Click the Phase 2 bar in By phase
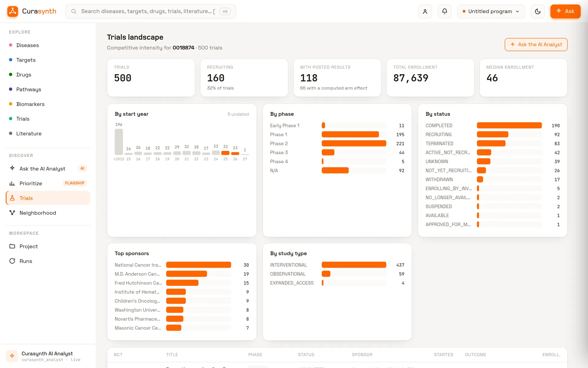The width and height of the screenshot is (588, 368). [x=354, y=144]
